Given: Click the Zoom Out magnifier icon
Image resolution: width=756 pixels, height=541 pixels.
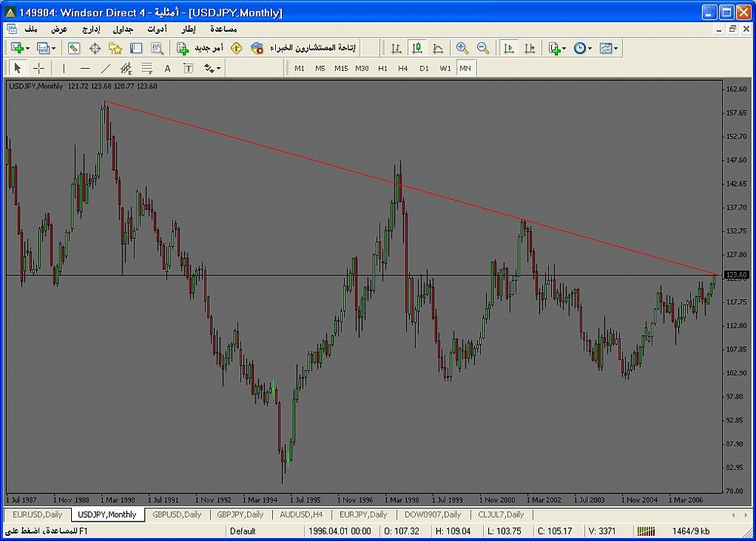Looking at the screenshot, I should point(482,48).
